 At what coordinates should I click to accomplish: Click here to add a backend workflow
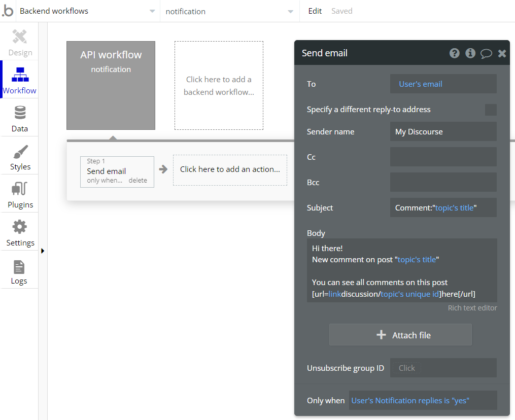coord(219,86)
